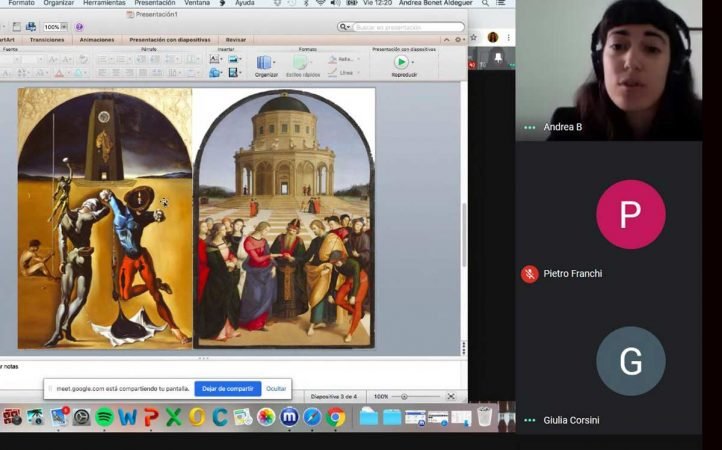Expand dropdown next to Reproducir button
The width and height of the screenshot is (722, 450).
point(413,62)
